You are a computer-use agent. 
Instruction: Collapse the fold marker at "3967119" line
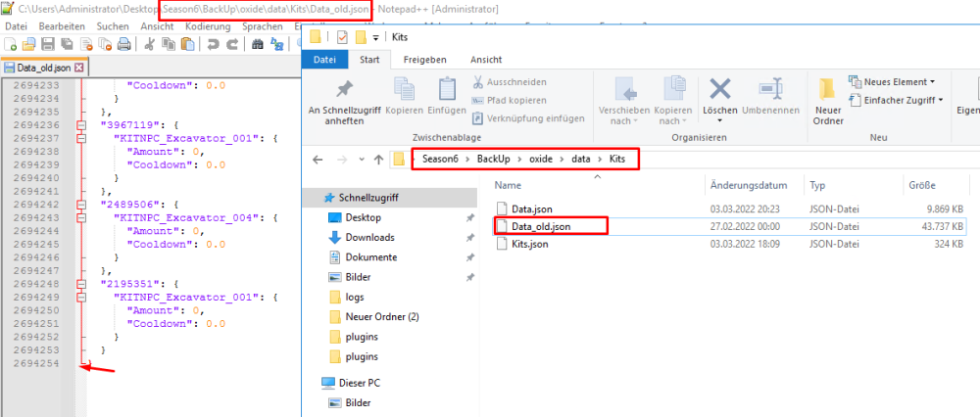(x=80, y=125)
